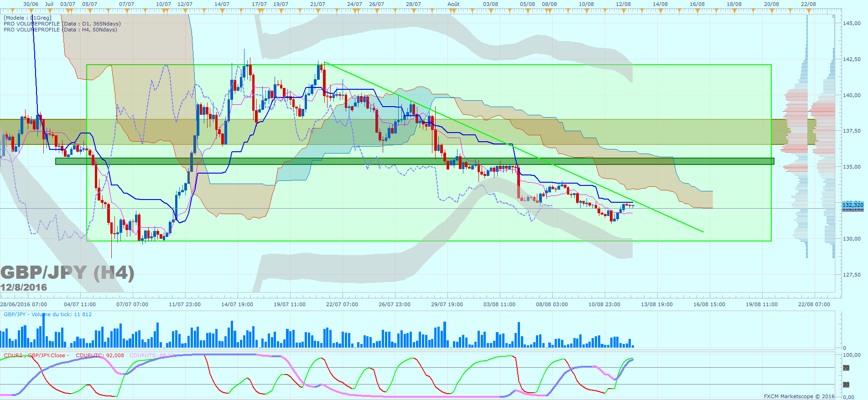Click the 137,50 price axis label
This screenshot has height=400, width=868.
pyautogui.click(x=852, y=131)
